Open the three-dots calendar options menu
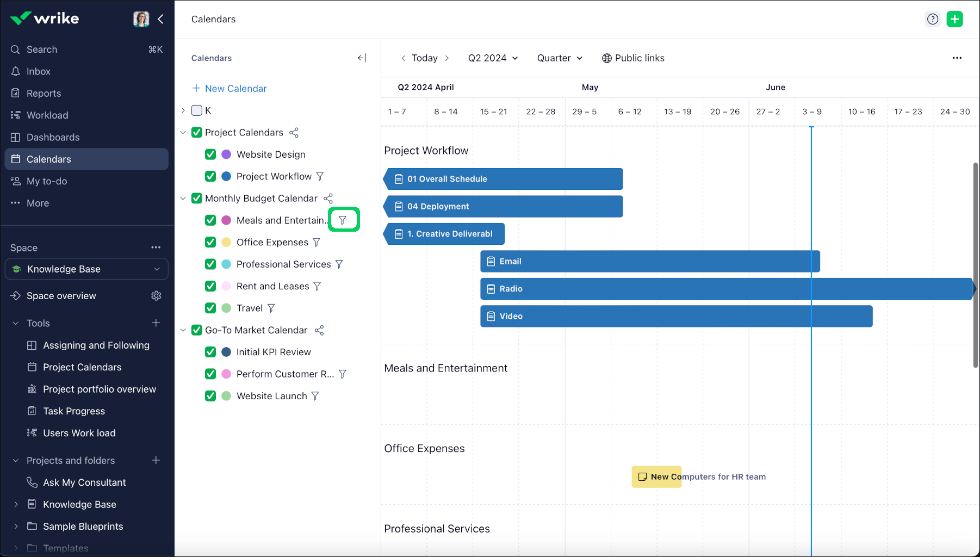 (x=957, y=58)
